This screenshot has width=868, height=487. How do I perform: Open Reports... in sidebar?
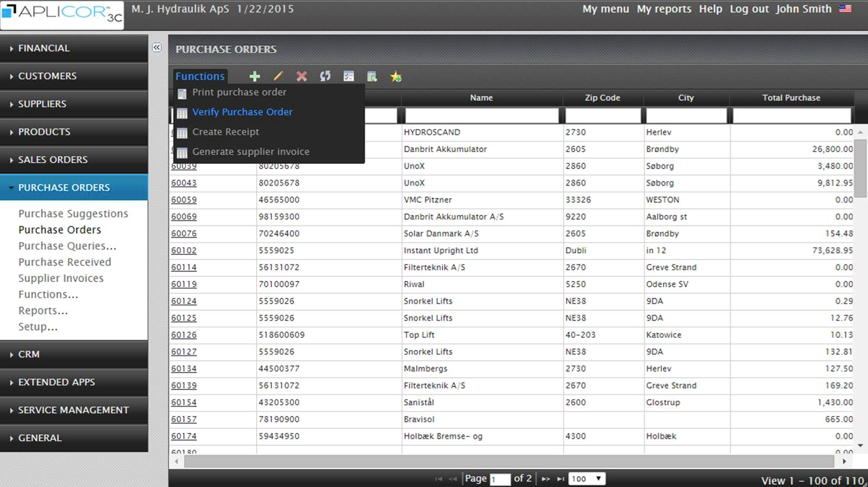click(x=43, y=311)
